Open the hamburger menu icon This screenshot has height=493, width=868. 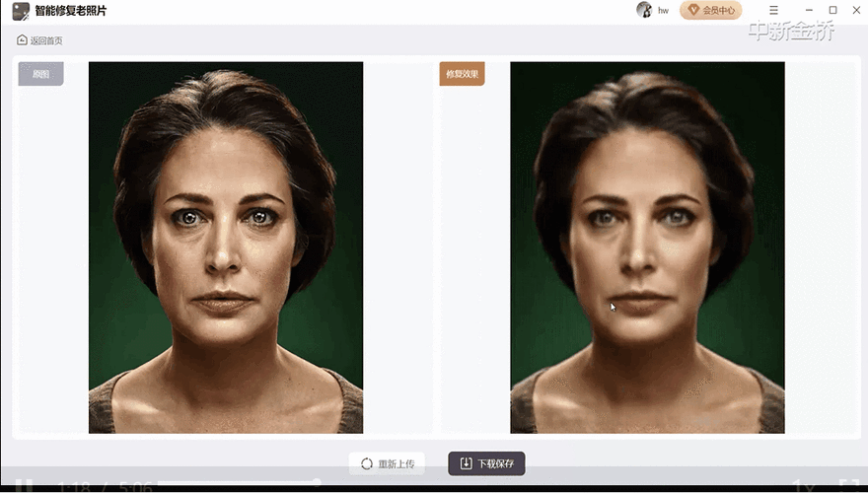pos(774,10)
